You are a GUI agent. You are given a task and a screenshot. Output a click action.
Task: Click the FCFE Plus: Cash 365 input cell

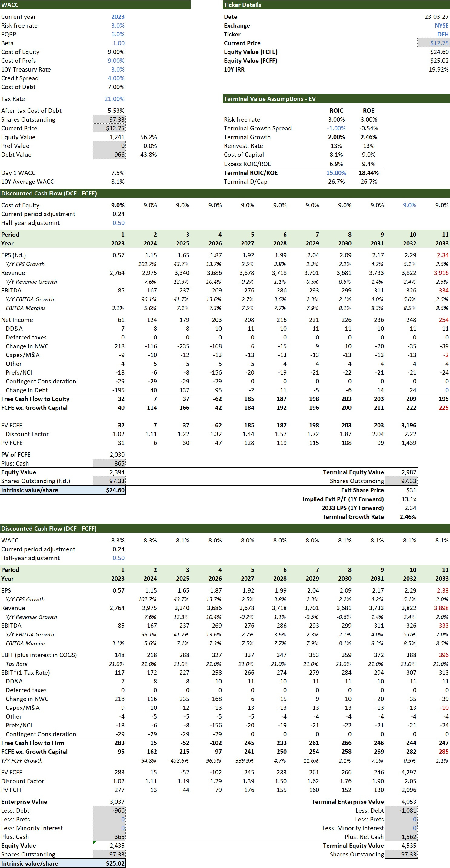coord(109,463)
